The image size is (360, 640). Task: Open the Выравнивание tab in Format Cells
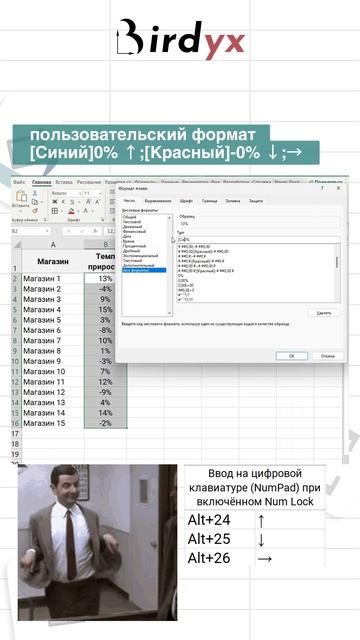point(158,201)
